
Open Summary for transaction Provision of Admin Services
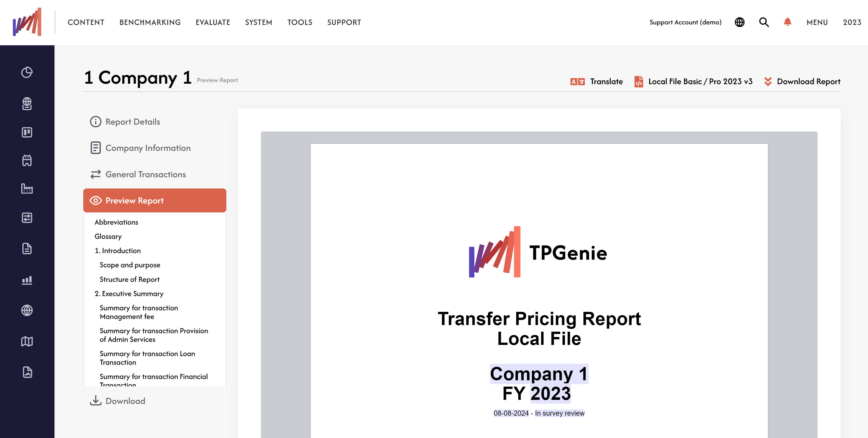(154, 335)
